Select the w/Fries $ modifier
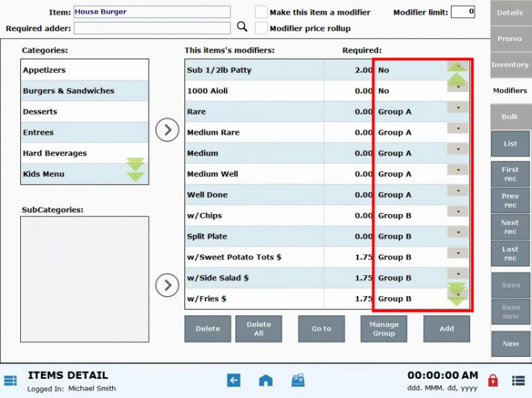 [327, 298]
